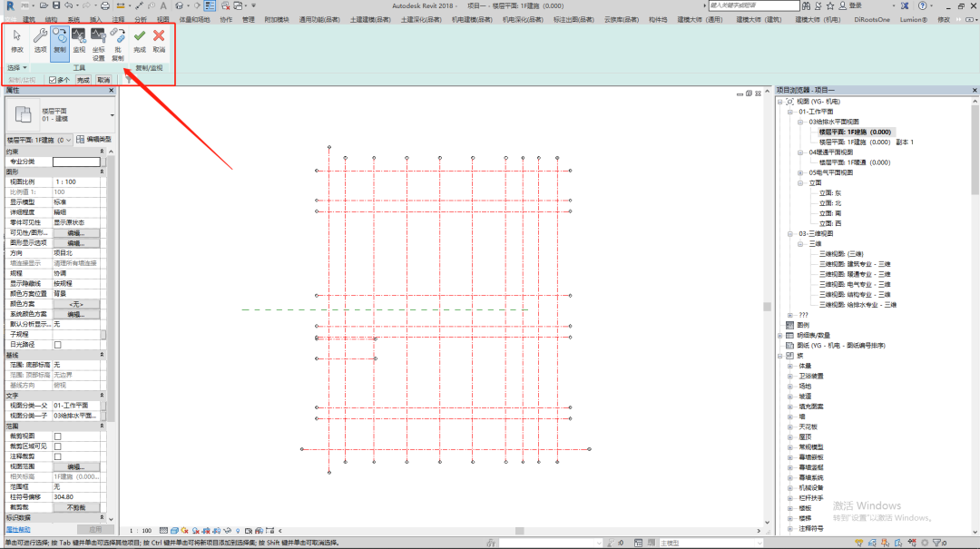Select the 修改 (Modify) arrow tool
Image resolution: width=980 pixels, height=549 pixels.
click(x=17, y=41)
